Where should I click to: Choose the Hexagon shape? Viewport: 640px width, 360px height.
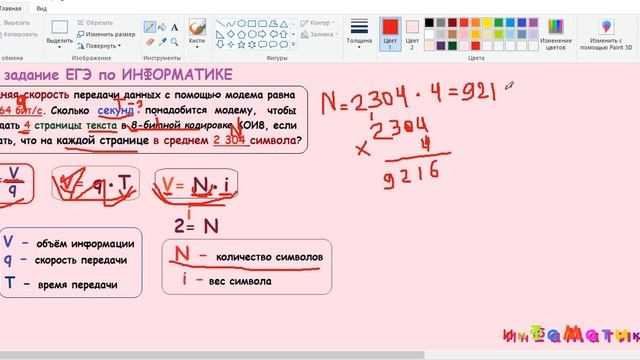click(252, 34)
